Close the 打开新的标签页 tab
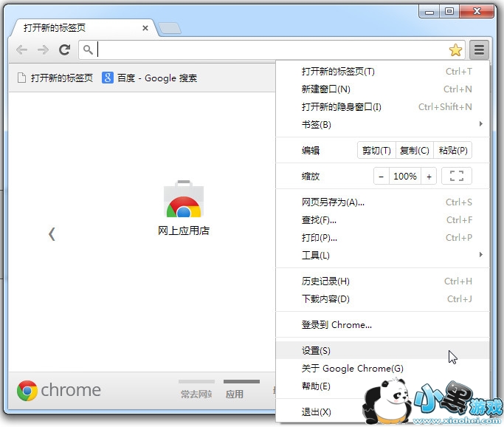Screen dimensions: 504x427 click(145, 28)
